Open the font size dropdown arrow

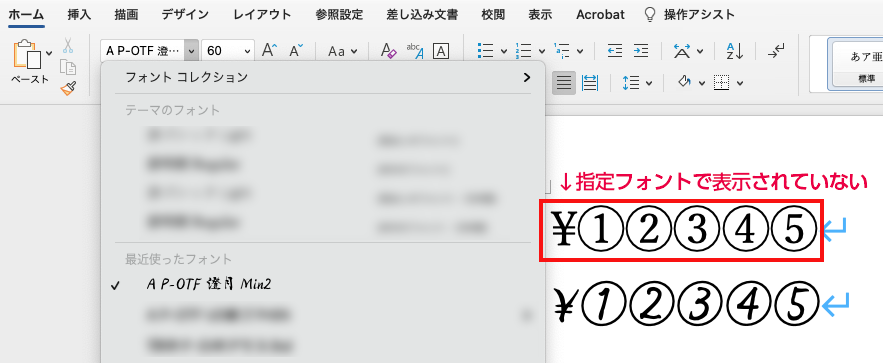click(x=247, y=51)
